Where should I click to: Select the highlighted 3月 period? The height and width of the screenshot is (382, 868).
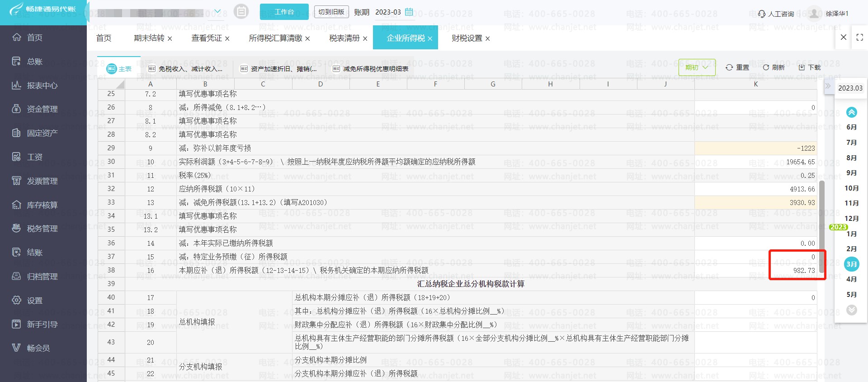pyautogui.click(x=851, y=264)
